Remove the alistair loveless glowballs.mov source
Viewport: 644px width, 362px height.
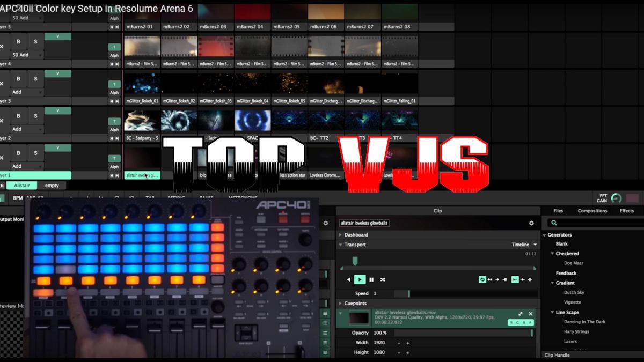pyautogui.click(x=531, y=314)
